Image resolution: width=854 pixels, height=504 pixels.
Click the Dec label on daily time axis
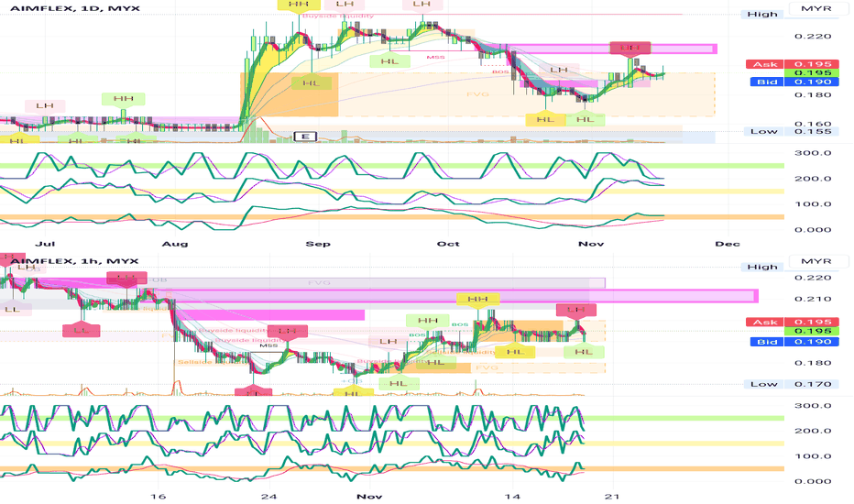(x=728, y=244)
